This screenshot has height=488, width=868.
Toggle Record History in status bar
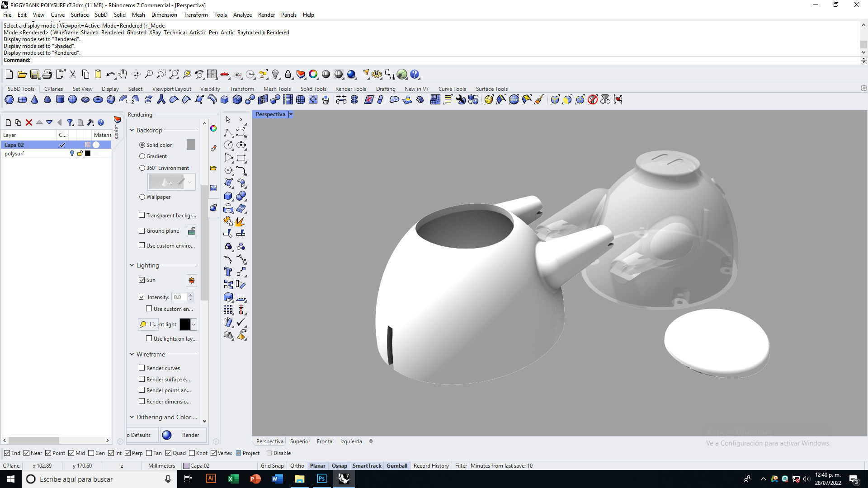tap(431, 466)
